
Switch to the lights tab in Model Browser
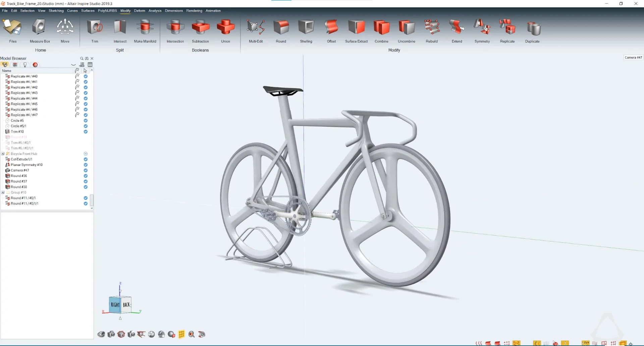point(25,65)
